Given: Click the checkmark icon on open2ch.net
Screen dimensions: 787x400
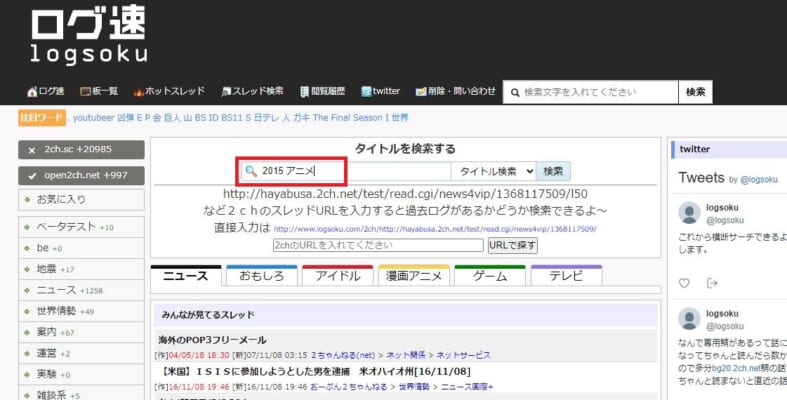Looking at the screenshot, I should coord(32,176).
